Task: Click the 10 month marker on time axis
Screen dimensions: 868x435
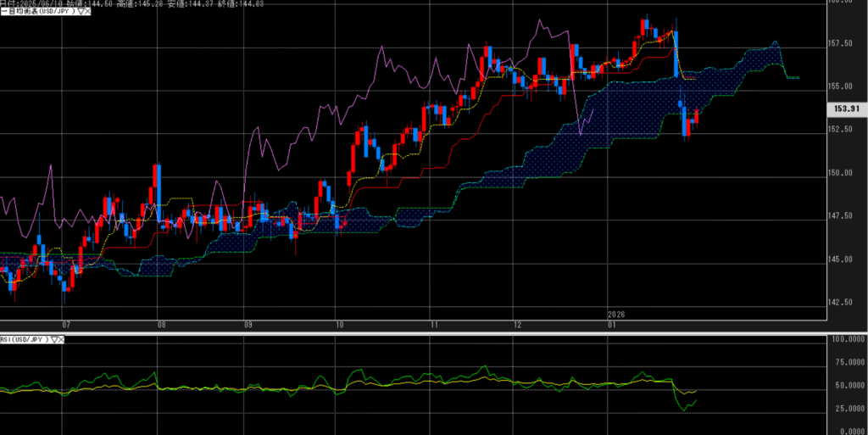Action: [339, 325]
